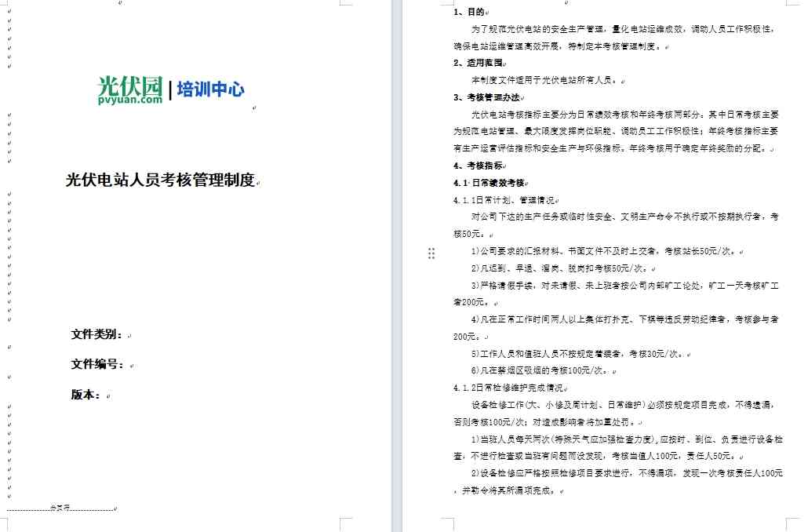Click the heading 4、考核指标
The width and height of the screenshot is (808, 532).
tap(478, 166)
